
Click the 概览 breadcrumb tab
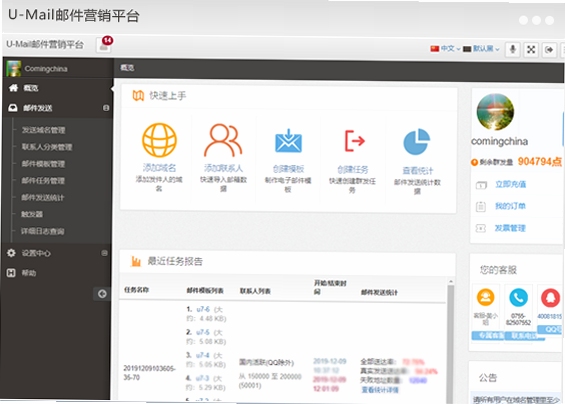click(x=127, y=68)
